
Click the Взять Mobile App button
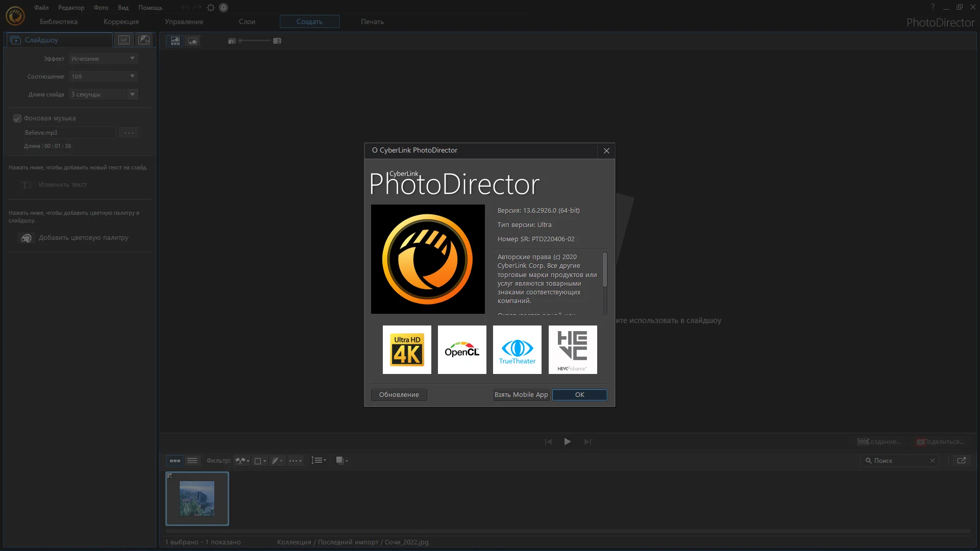(x=521, y=395)
